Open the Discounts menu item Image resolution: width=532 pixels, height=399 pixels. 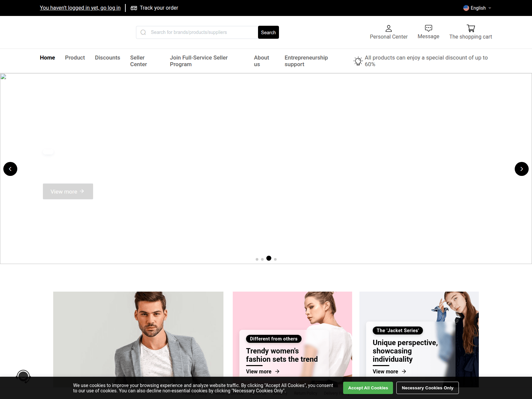[107, 58]
